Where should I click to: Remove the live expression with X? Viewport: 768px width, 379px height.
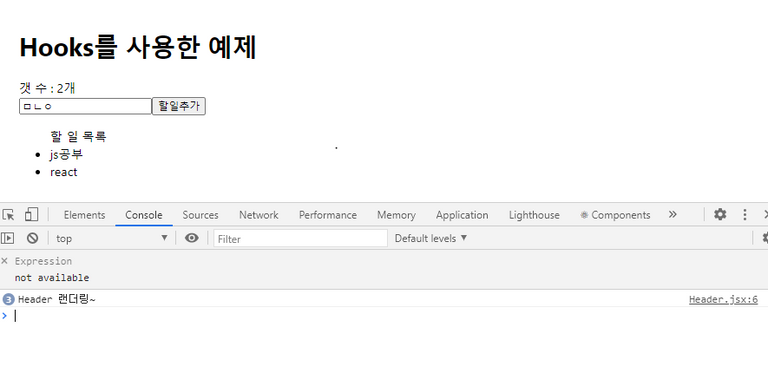4,261
